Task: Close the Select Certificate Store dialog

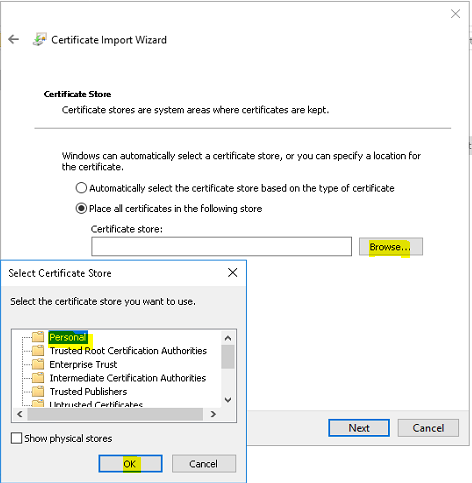Action: [232, 273]
